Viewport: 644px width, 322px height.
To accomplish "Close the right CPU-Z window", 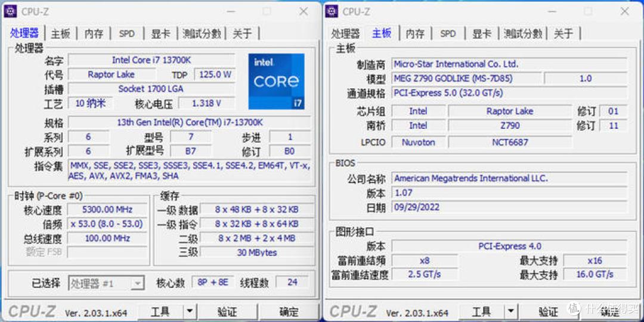I will (x=624, y=11).
